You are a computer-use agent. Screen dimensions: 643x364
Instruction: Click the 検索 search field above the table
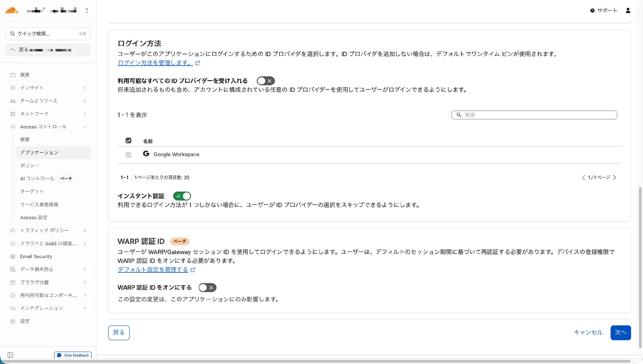point(533,115)
